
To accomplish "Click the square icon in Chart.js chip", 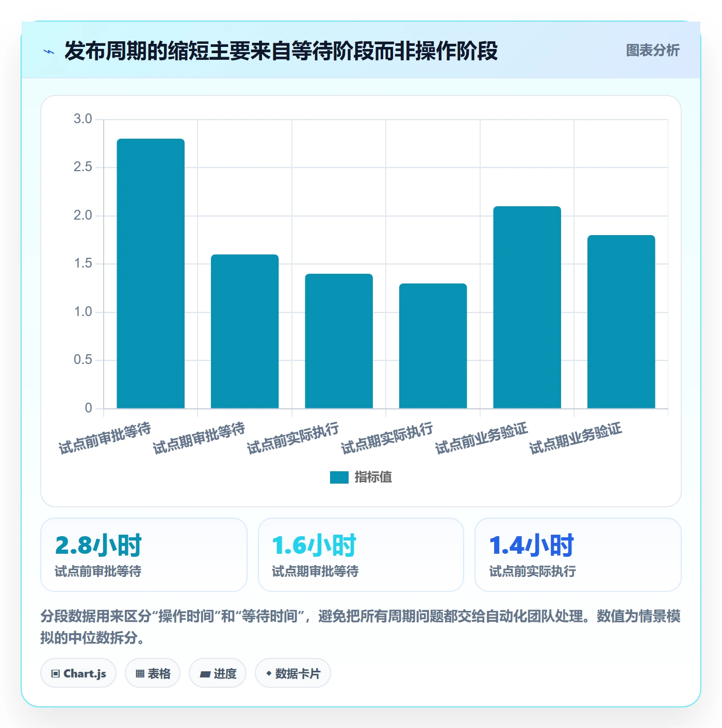I will tap(56, 674).
